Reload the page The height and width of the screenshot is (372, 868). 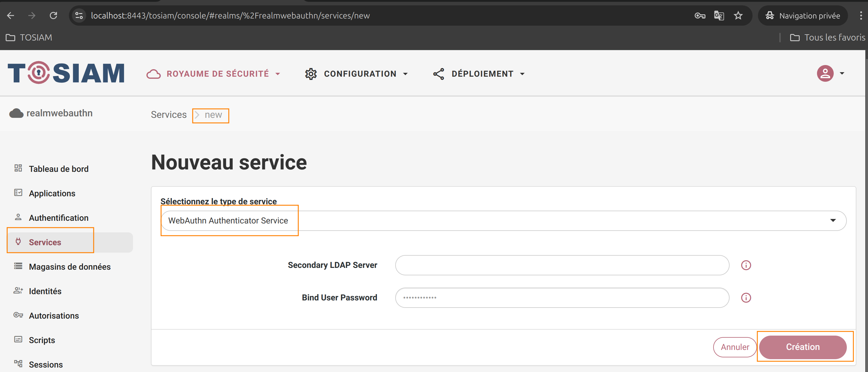click(53, 16)
